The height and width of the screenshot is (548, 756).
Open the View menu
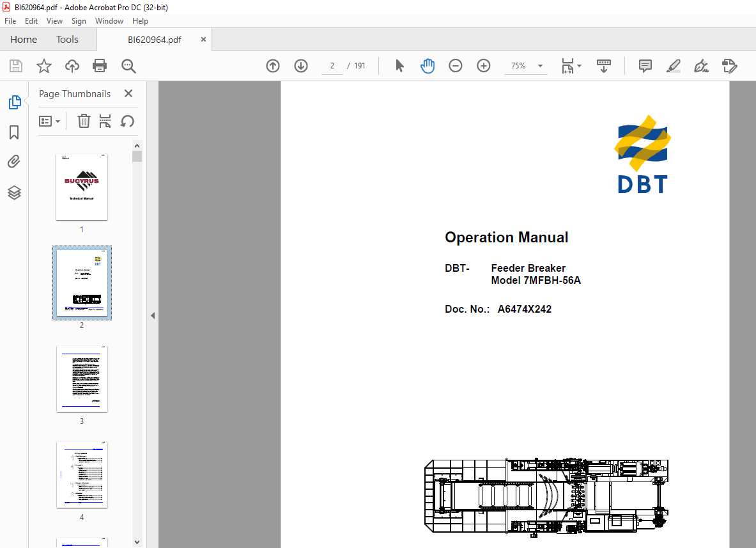(x=54, y=21)
